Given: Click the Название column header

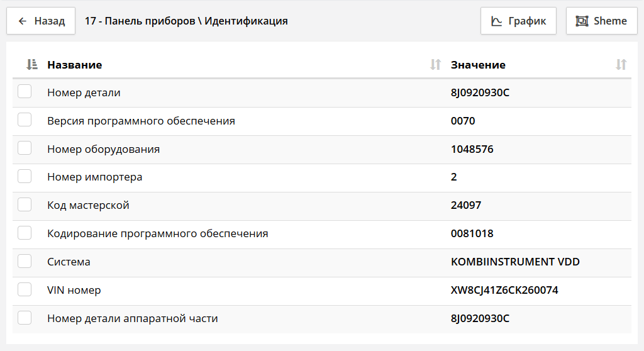Looking at the screenshot, I should click(75, 65).
